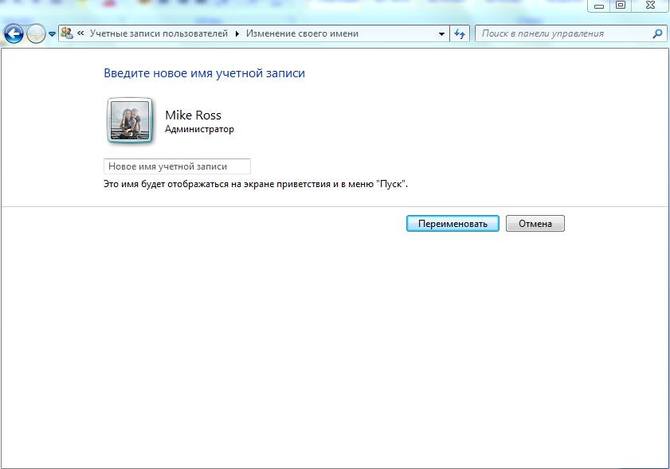Click the Back navigation arrow button

[x=14, y=34]
